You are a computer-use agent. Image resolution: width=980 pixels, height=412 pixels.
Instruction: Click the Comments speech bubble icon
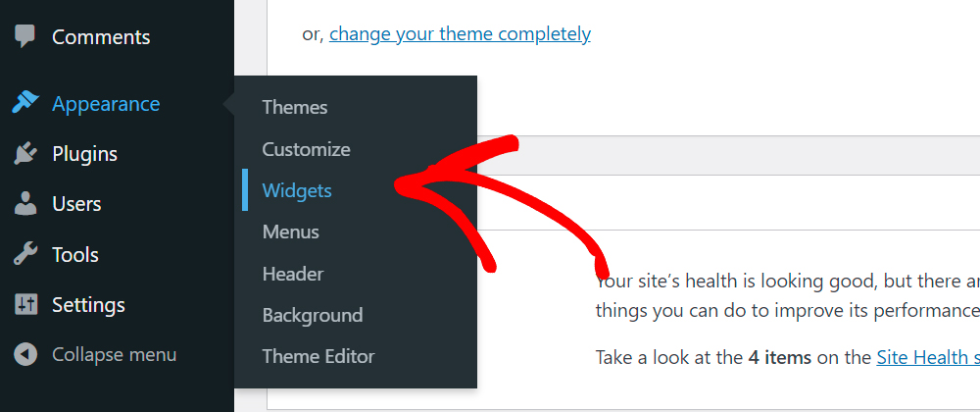click(x=25, y=36)
